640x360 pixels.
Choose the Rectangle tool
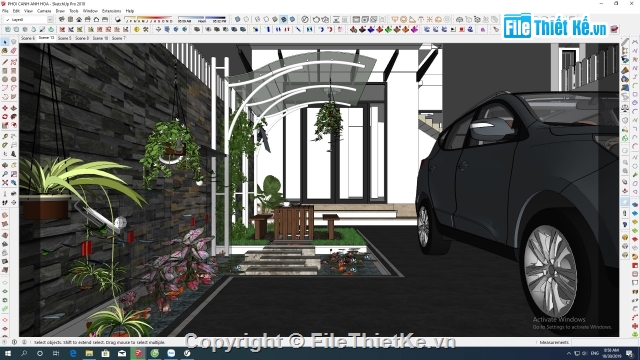tap(5, 71)
